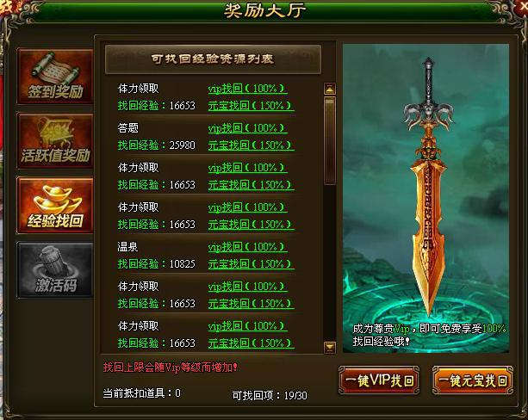Click 一键VIP找回 button
The height and width of the screenshot is (420, 528).
coord(379,380)
